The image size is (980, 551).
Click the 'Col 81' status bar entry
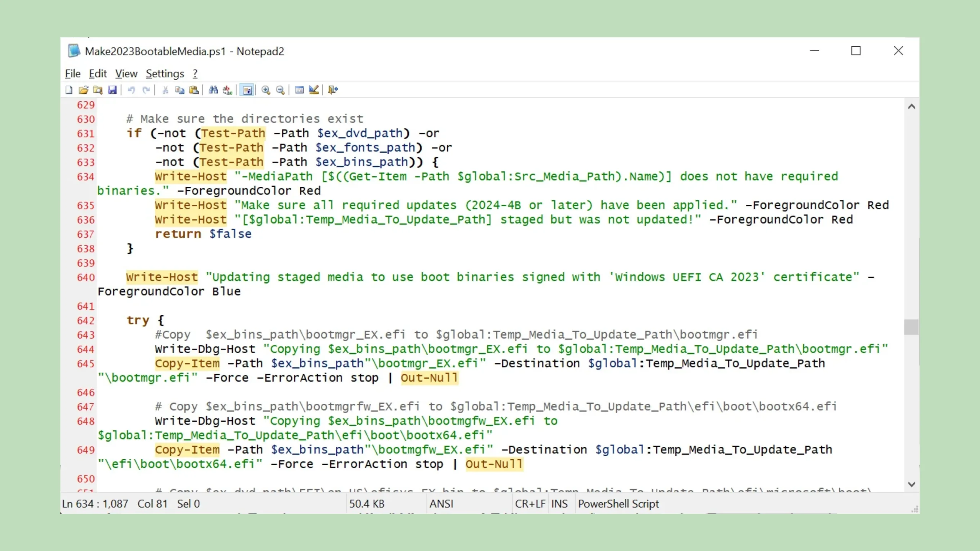tap(152, 504)
